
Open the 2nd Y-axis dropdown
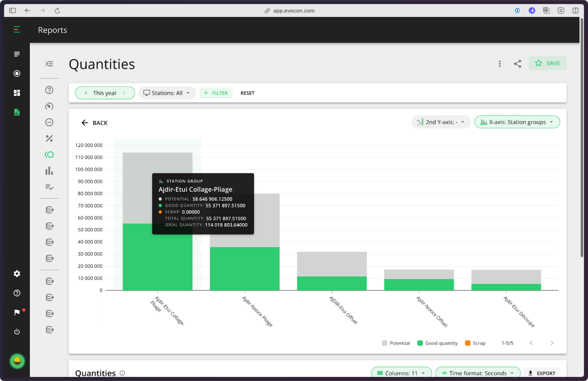click(x=441, y=122)
